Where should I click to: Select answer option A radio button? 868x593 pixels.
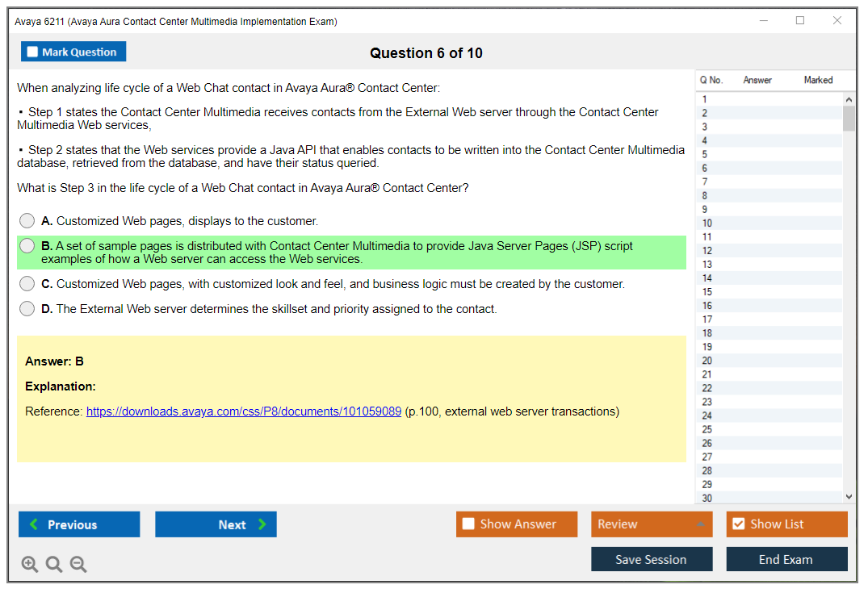pos(27,220)
